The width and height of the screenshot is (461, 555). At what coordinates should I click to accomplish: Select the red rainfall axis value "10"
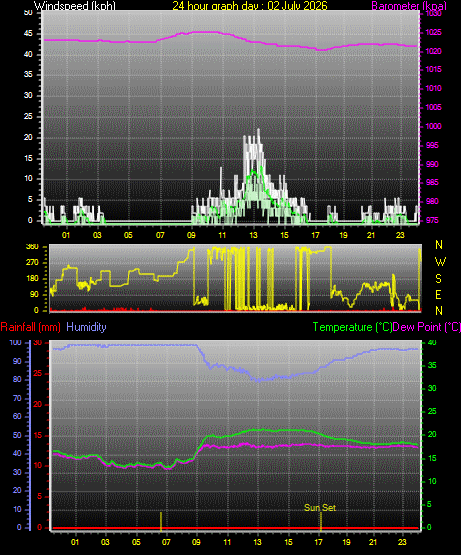pos(38,465)
